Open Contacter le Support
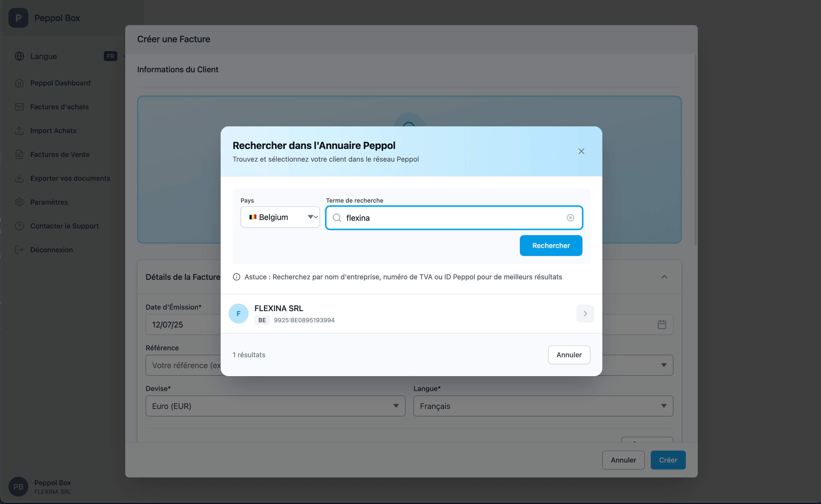Screen dimensions: 821x504 pos(64,226)
